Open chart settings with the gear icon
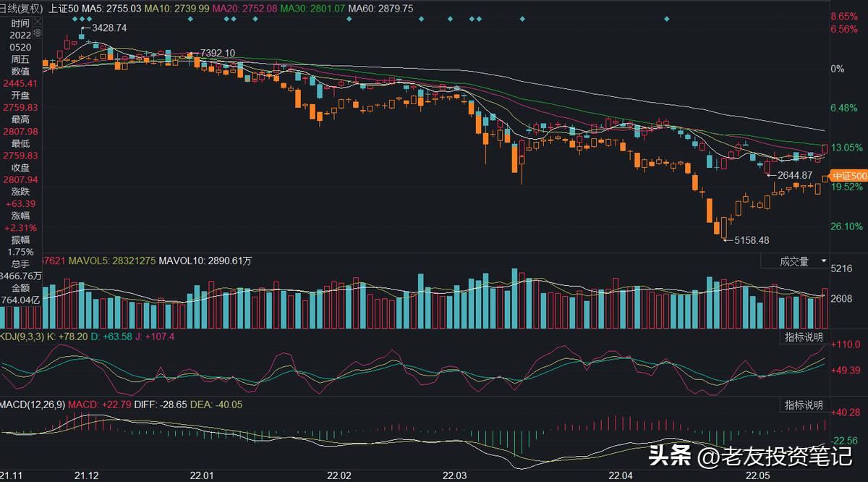Screen dimensions: 868x482 coord(37,33)
